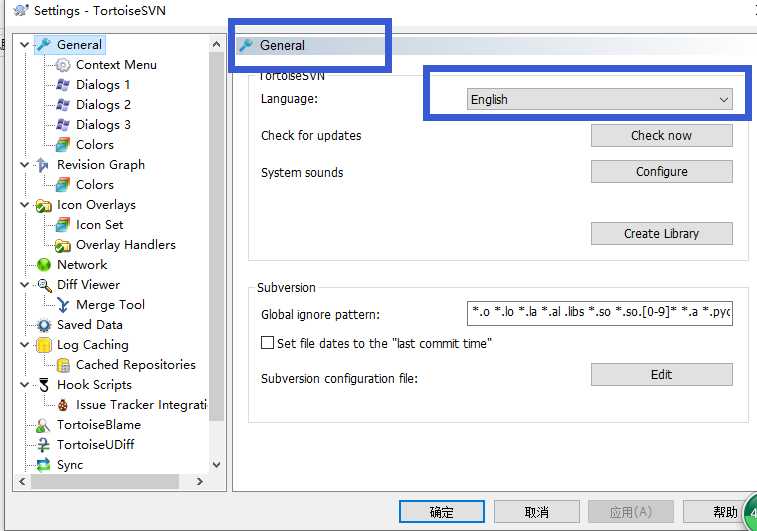
Task: Select Sync in the settings tree
Action: (x=70, y=465)
